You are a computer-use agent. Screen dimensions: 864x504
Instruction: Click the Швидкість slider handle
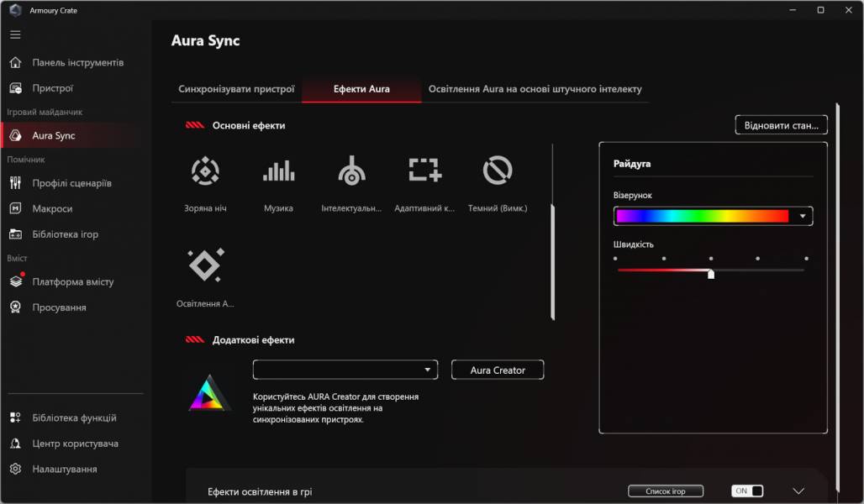coord(711,273)
